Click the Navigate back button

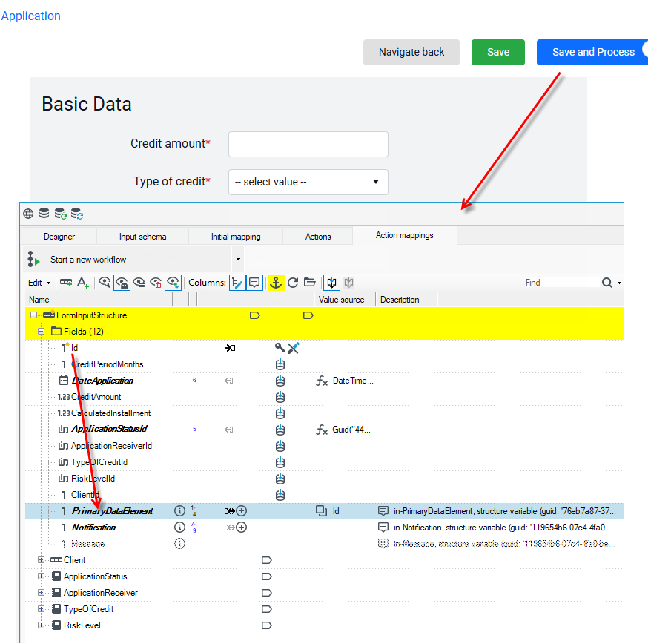(411, 52)
